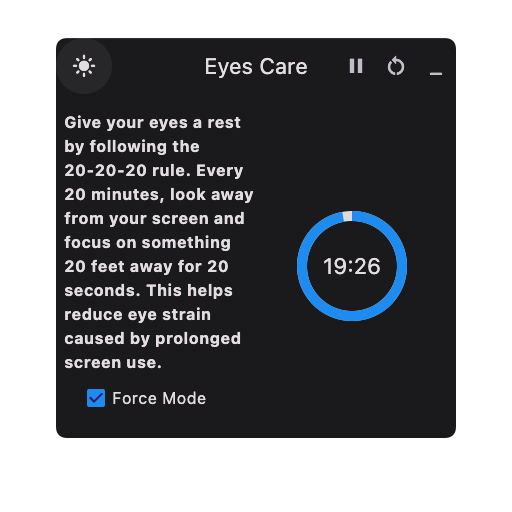Click the bottom arc of the progress ring
512x512 pixels.
(x=352, y=316)
